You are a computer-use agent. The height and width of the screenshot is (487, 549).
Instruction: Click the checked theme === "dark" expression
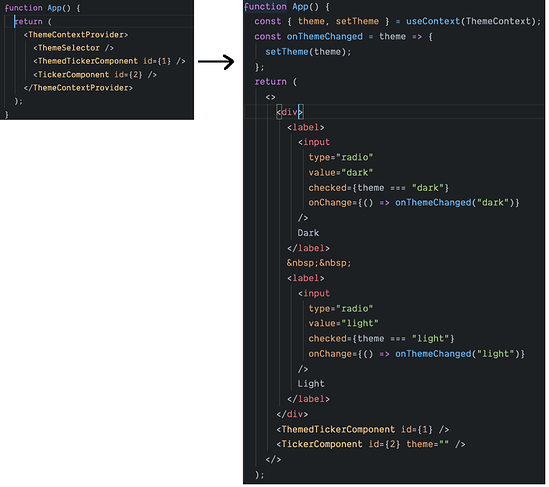point(378,188)
